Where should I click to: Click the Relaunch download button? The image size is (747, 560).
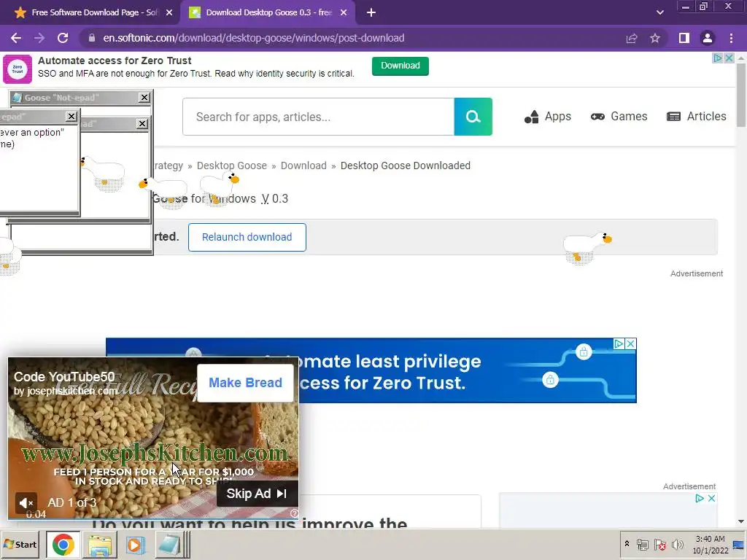coord(247,237)
